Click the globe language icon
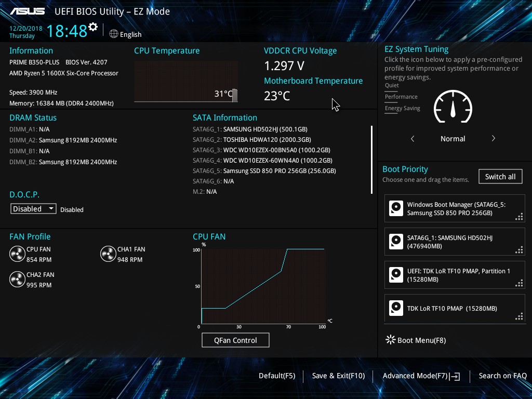This screenshot has width=532, height=399. [114, 34]
